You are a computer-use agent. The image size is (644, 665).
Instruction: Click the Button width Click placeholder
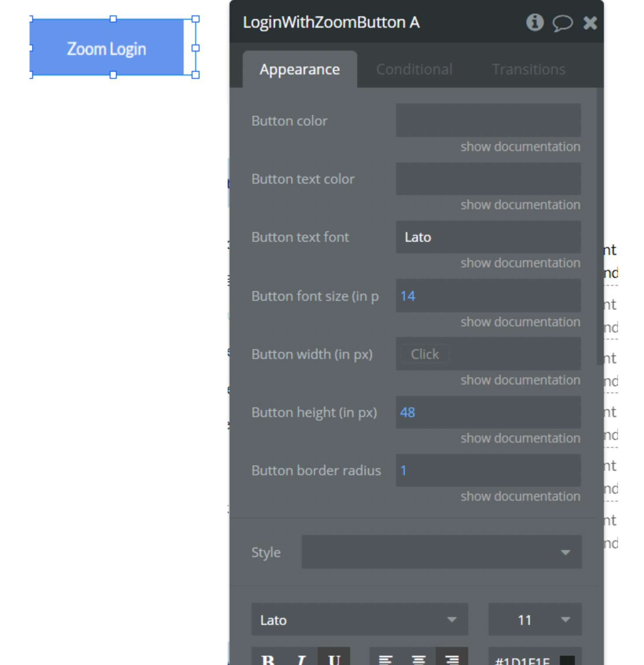tap(425, 354)
